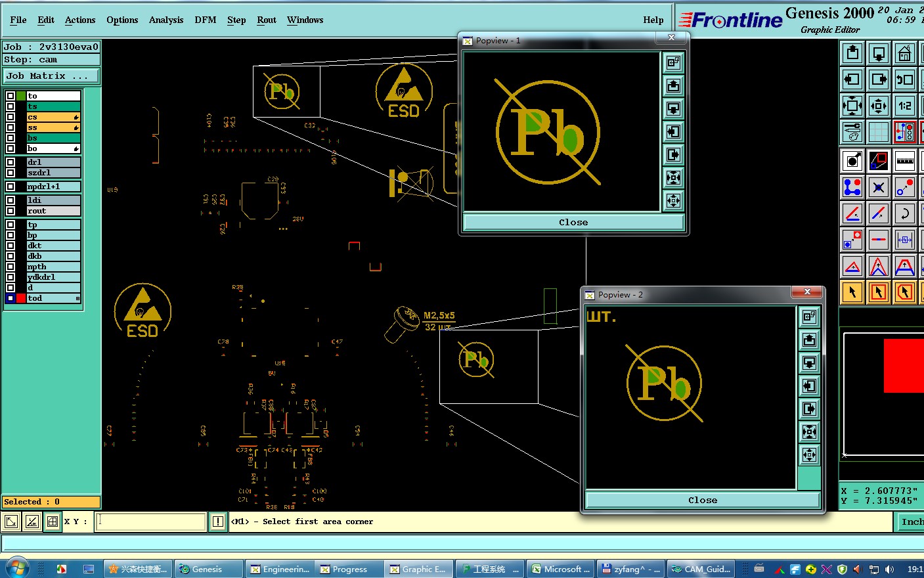
Task: Choose the plain arrow selection tool
Action: coord(852,292)
